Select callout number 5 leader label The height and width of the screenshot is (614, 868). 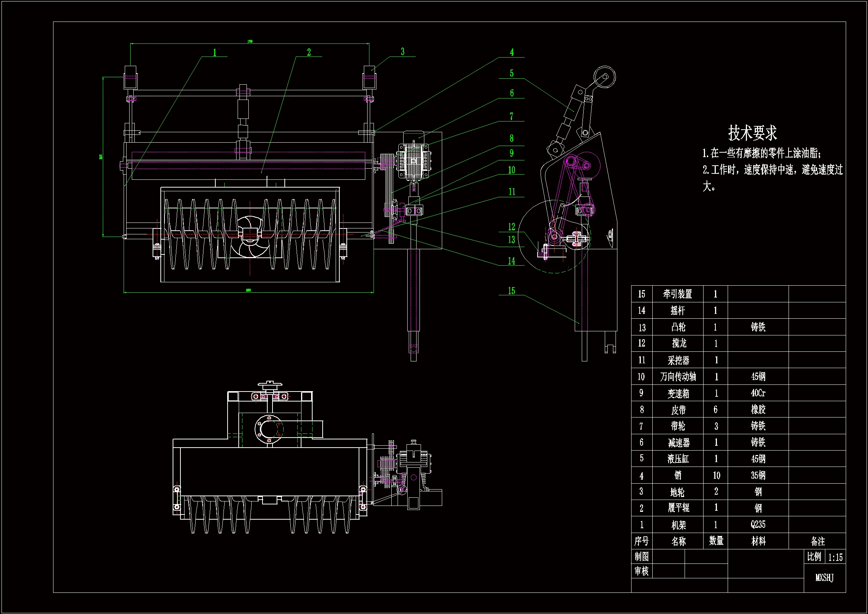click(512, 74)
